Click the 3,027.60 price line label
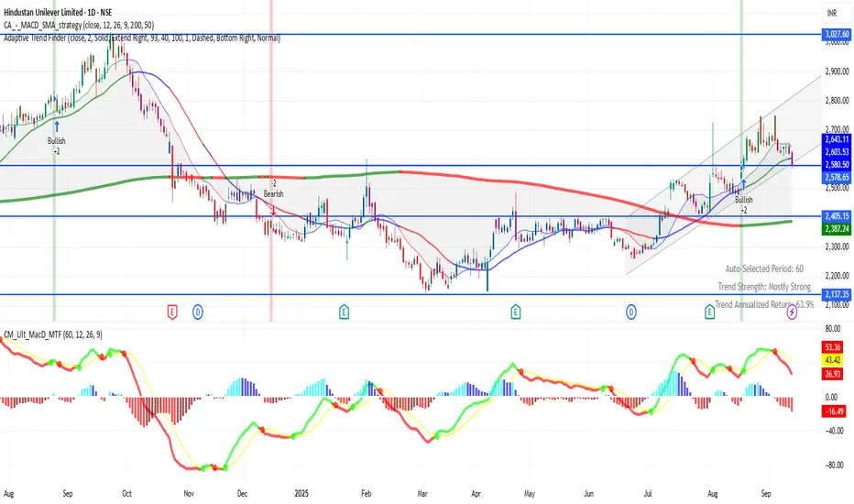Screen dimensions: 854x504 click(837, 34)
